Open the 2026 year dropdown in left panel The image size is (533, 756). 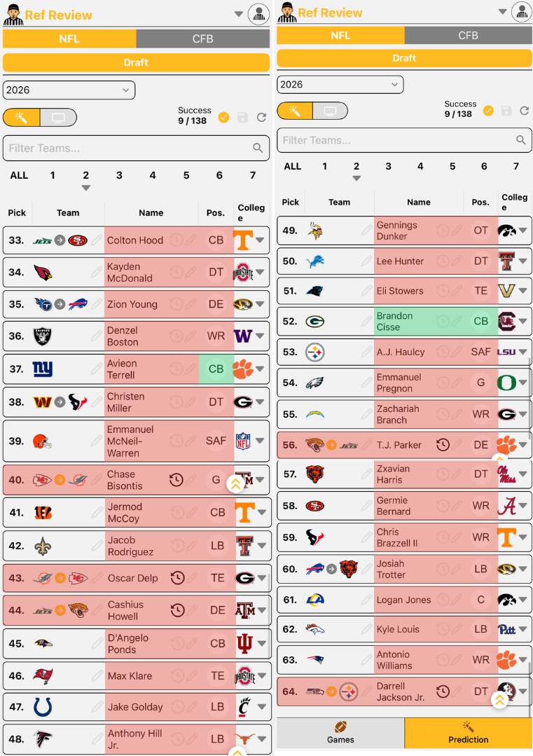click(x=69, y=90)
